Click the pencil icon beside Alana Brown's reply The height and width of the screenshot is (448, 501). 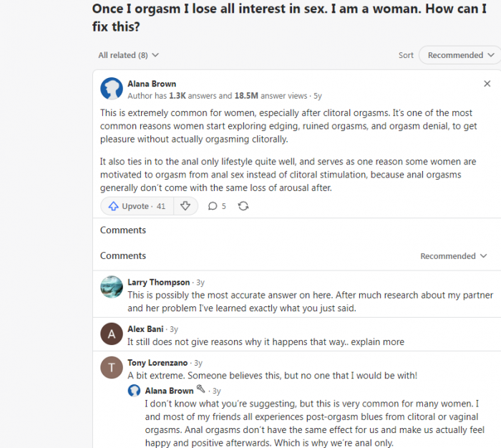pyautogui.click(x=201, y=390)
